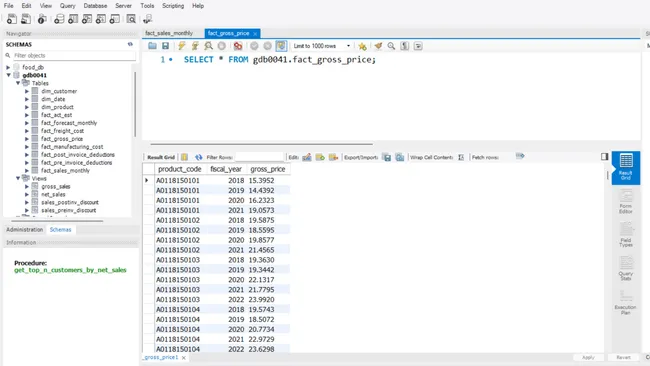The image size is (650, 366).
Task: Collapse the Tables node
Action: [18, 83]
